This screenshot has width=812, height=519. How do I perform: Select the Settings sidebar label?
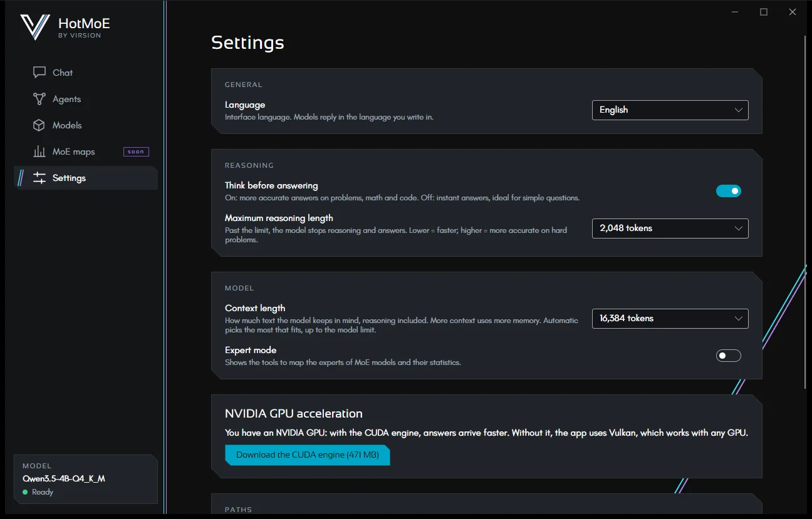click(x=69, y=178)
